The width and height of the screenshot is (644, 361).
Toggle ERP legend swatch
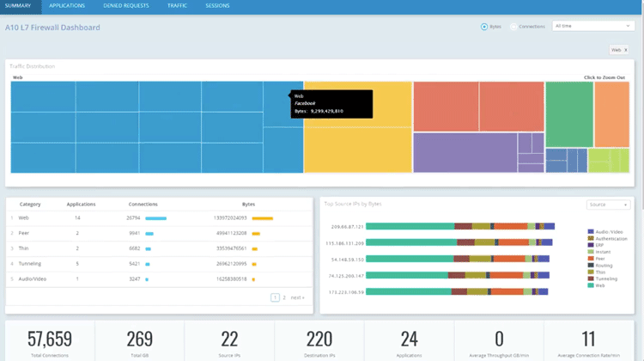coord(591,245)
